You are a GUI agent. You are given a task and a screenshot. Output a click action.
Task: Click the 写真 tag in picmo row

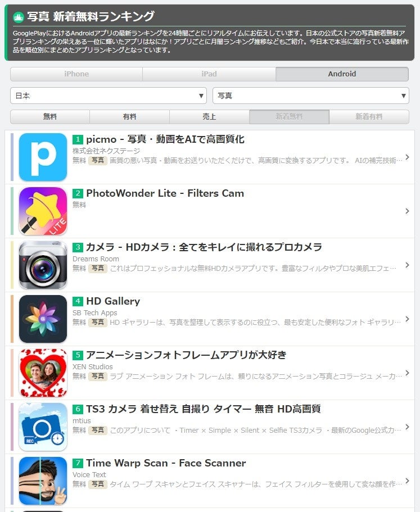[98, 160]
